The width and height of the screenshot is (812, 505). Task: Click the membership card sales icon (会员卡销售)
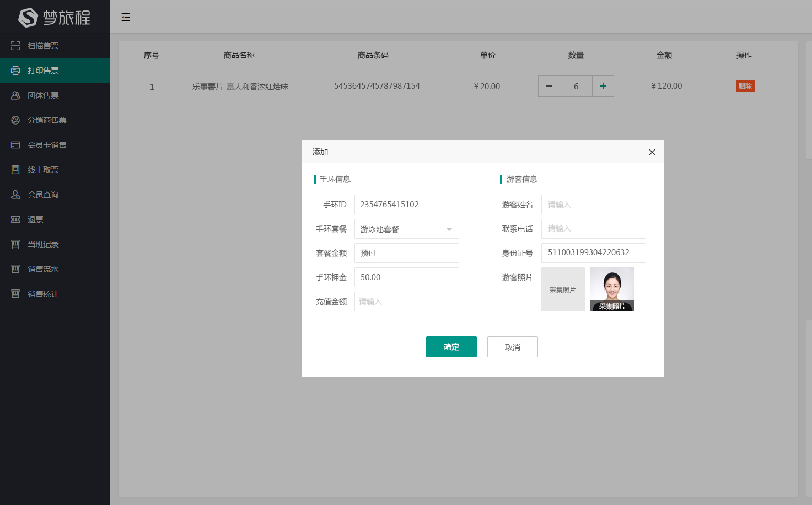click(x=15, y=145)
